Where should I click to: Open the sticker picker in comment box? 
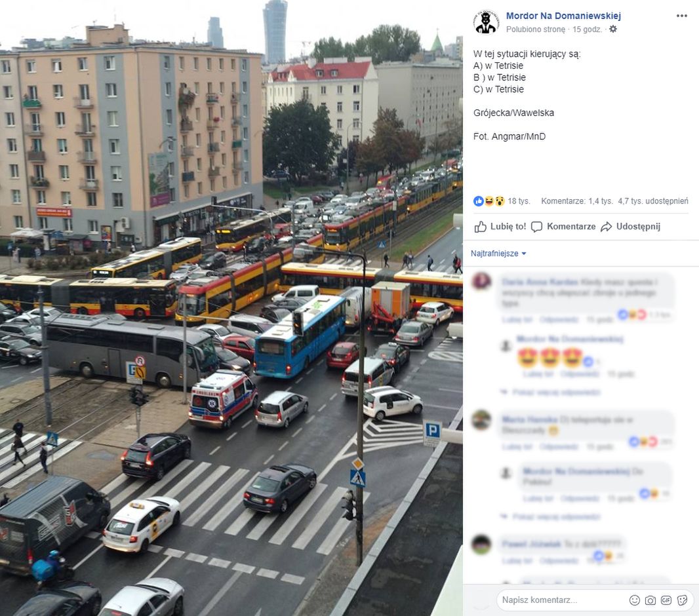tap(682, 600)
